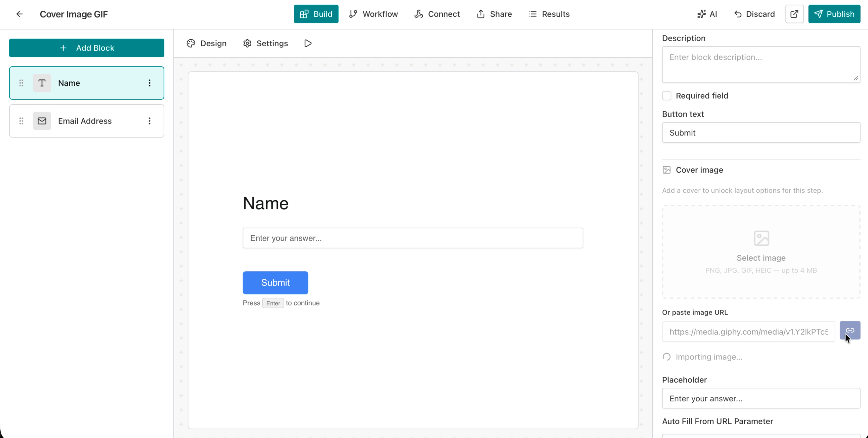Click the Publish button
The image size is (868, 438).
tap(834, 14)
